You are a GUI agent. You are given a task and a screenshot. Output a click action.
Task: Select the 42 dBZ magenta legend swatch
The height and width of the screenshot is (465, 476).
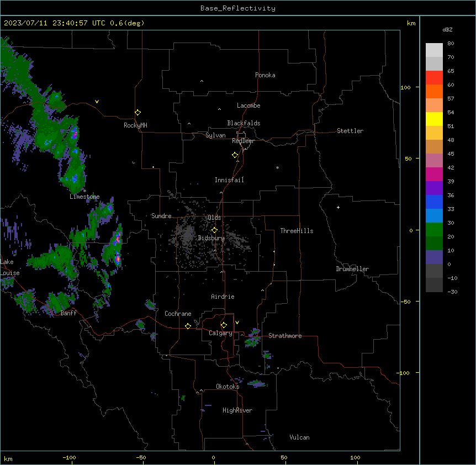click(434, 174)
